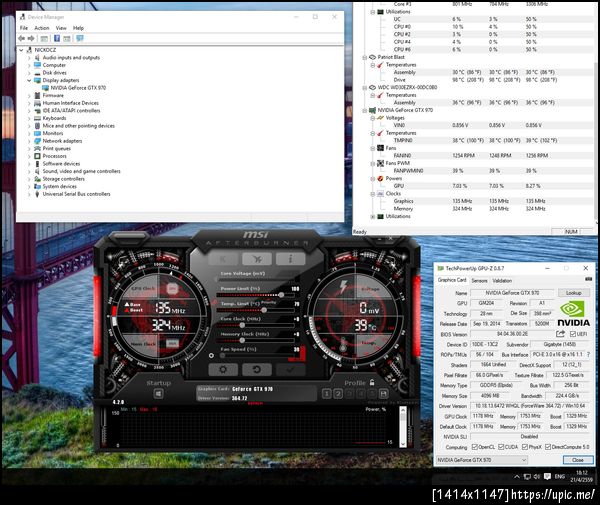
Task: Click the Profile lock icon in Afterburner
Action: pyautogui.click(x=372, y=383)
